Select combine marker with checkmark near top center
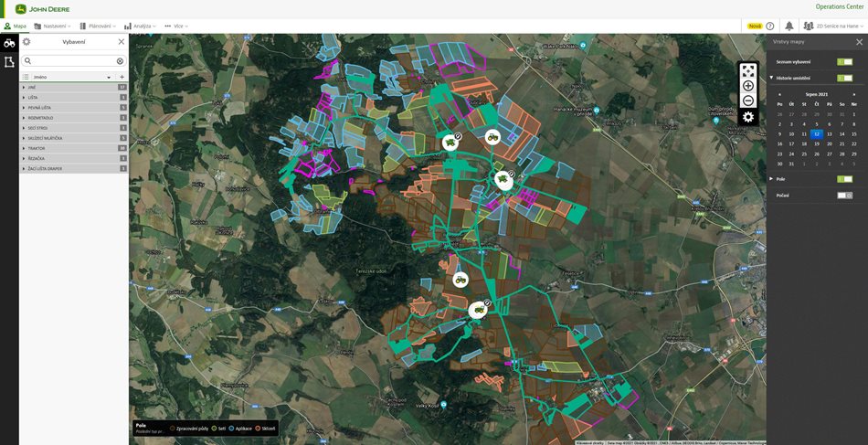Viewport: 868px width, 445px height. (450, 143)
